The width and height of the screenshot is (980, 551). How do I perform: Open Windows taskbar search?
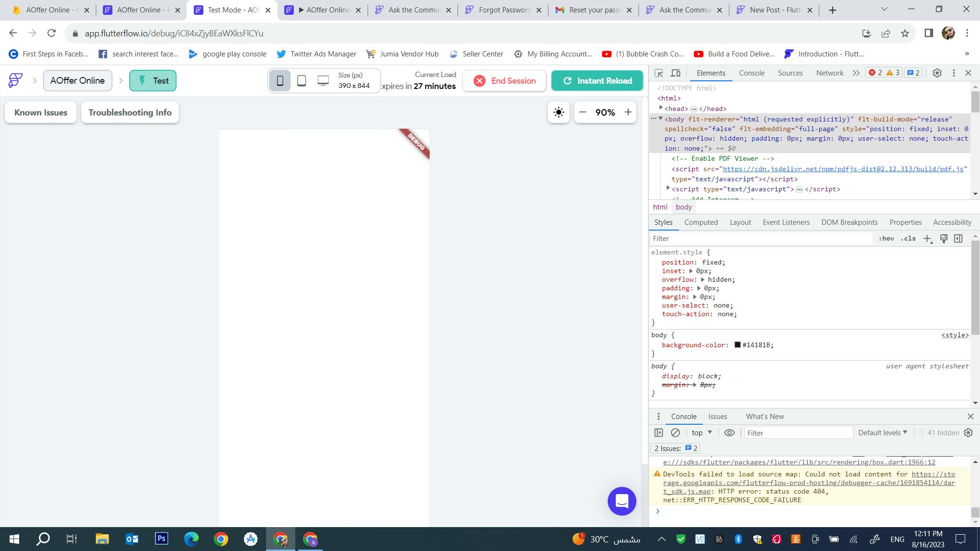43,539
